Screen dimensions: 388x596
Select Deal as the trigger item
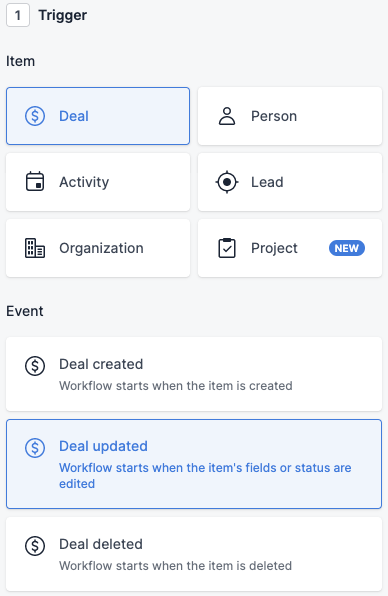[98, 116]
